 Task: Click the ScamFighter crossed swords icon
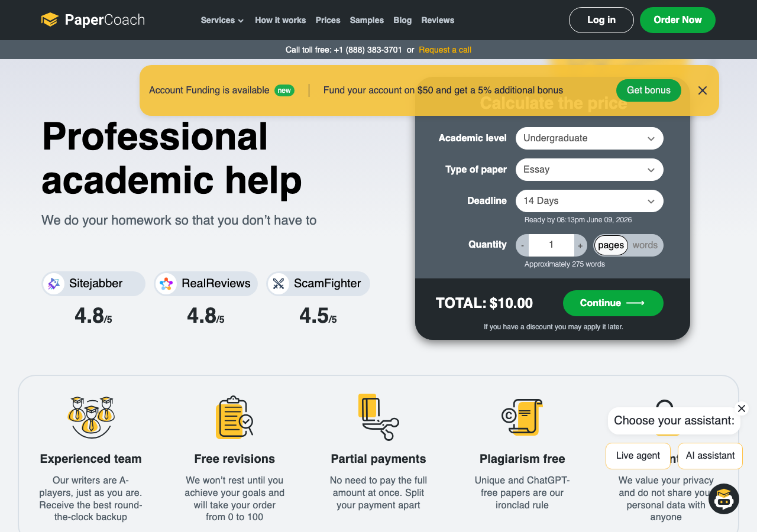click(279, 284)
